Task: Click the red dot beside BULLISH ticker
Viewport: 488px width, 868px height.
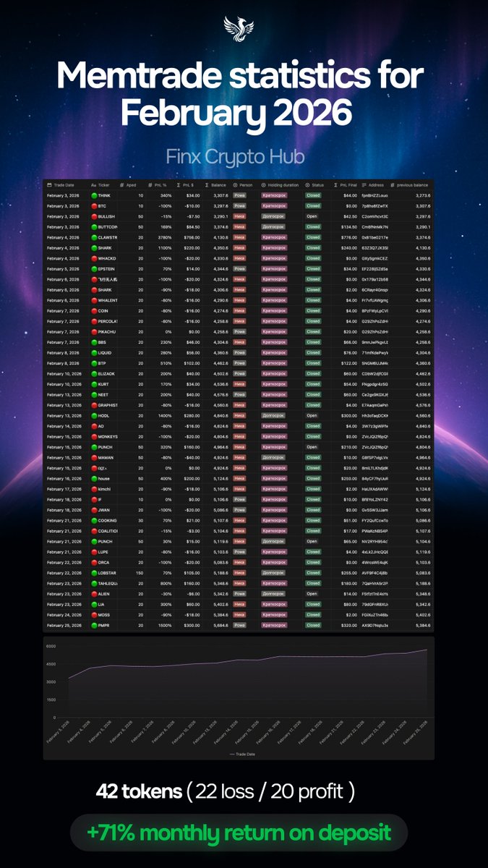Action: pos(94,216)
